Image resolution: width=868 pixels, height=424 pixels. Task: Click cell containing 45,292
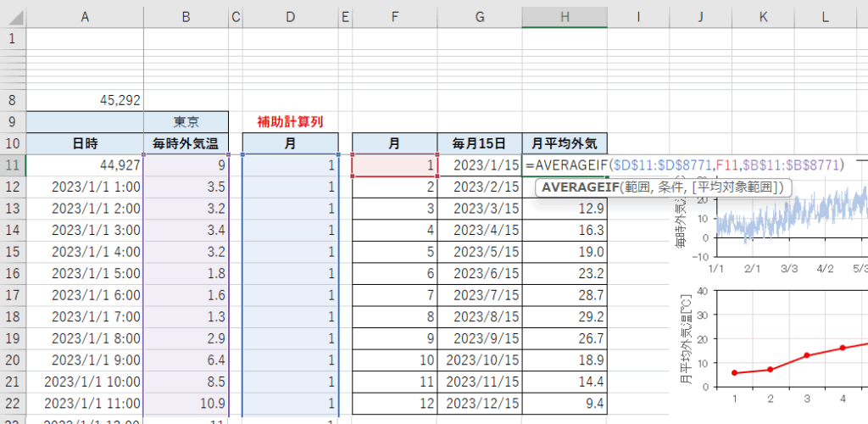coord(85,100)
